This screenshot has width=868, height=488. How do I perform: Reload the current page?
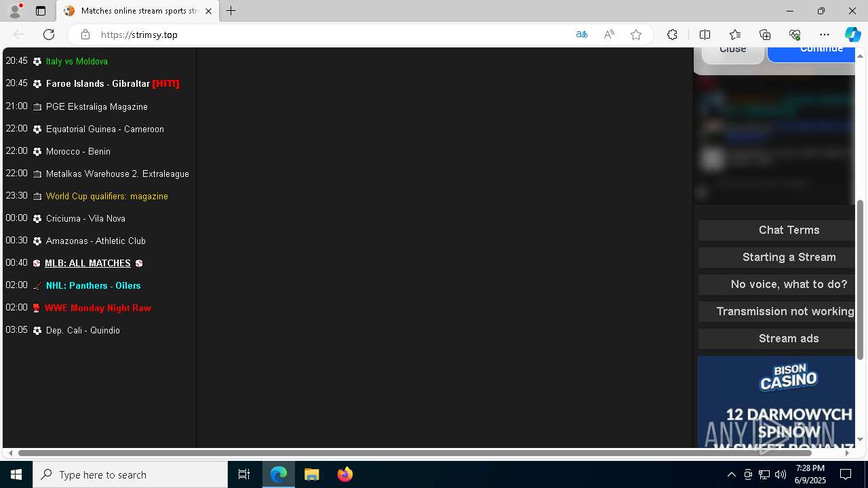tap(49, 35)
